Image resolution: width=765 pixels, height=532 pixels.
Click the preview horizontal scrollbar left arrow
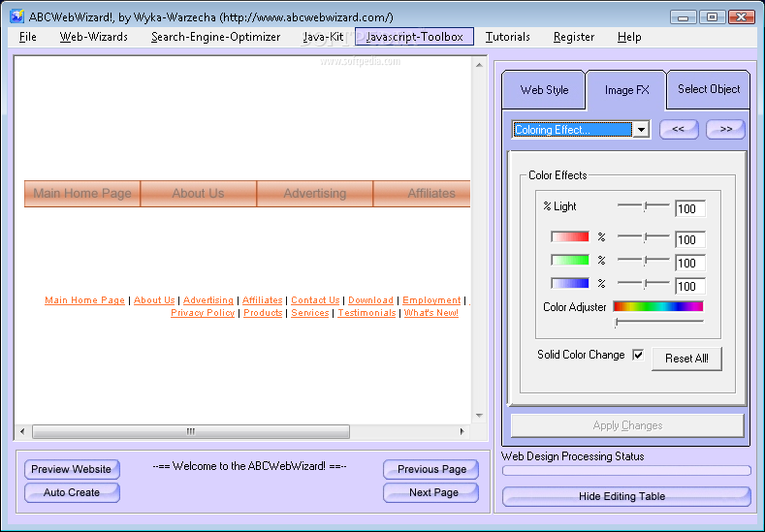click(x=22, y=431)
